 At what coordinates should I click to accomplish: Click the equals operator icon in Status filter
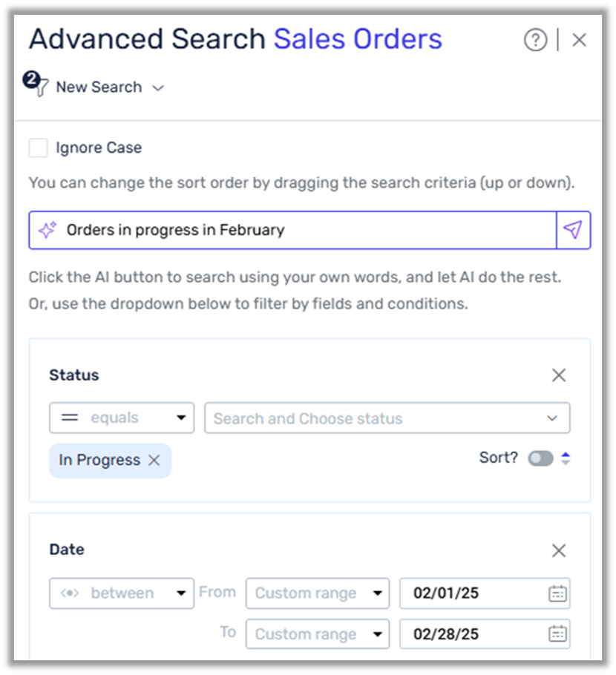point(69,418)
